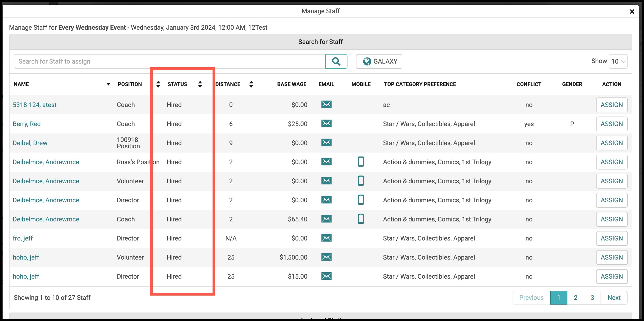This screenshot has width=644, height=321.
Task: Email Deibel, Drew via envelope icon
Action: click(327, 143)
